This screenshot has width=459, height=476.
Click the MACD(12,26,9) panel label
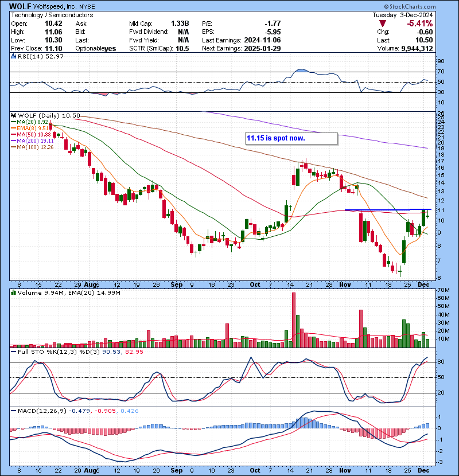pyautogui.click(x=42, y=411)
